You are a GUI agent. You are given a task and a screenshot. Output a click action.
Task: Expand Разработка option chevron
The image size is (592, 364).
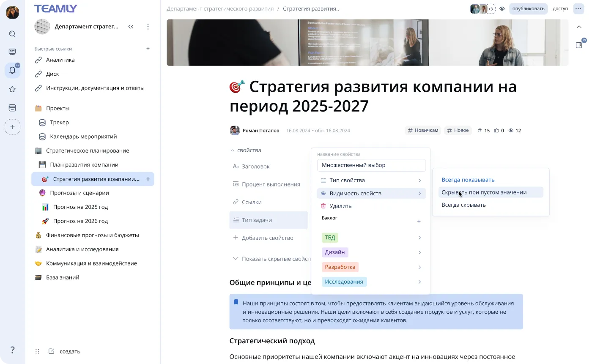pos(419,267)
